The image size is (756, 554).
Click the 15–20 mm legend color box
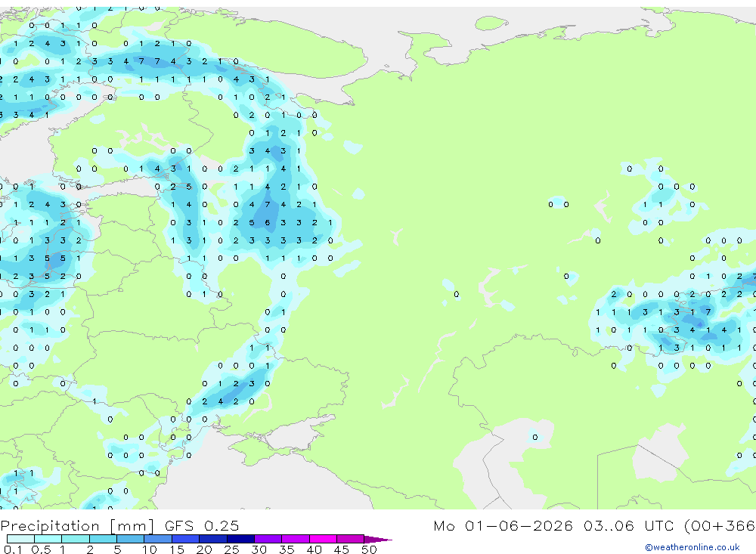(186, 539)
